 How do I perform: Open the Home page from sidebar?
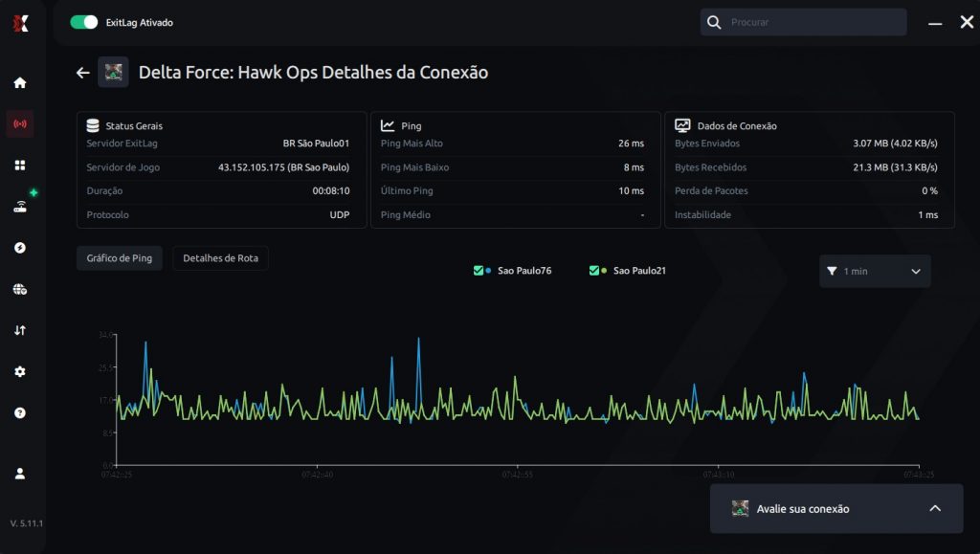[x=20, y=82]
